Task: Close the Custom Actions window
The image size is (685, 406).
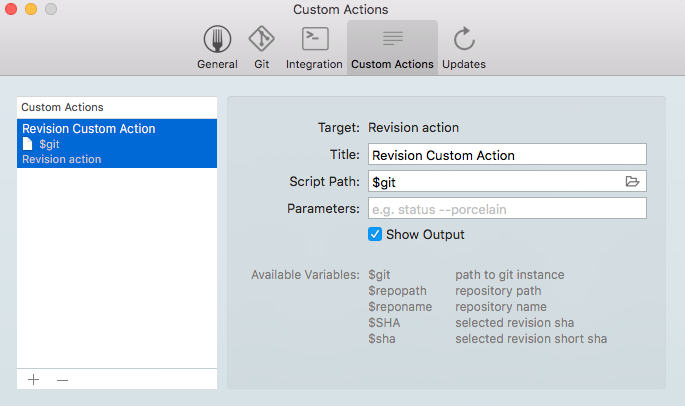Action: [x=12, y=9]
